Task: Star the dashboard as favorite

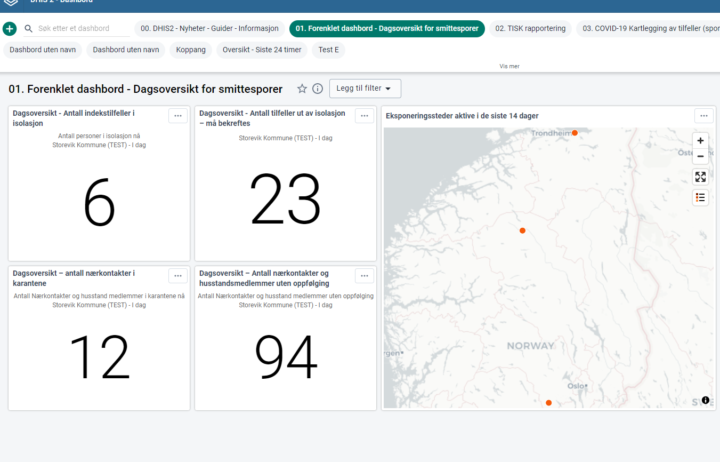Action: point(302,89)
